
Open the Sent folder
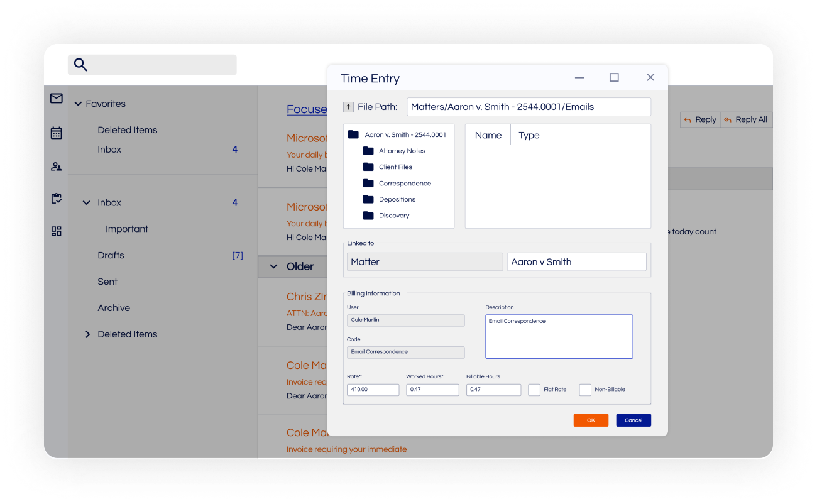[107, 282]
